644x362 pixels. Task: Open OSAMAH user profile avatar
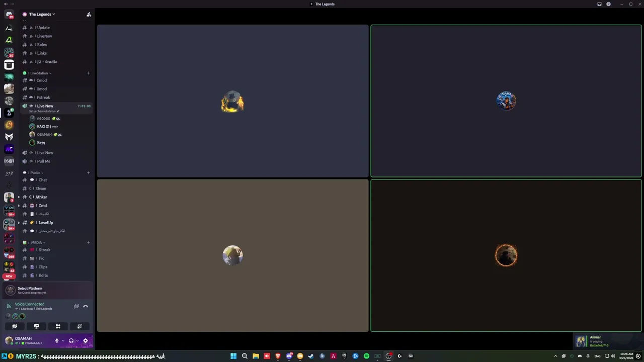click(9, 341)
